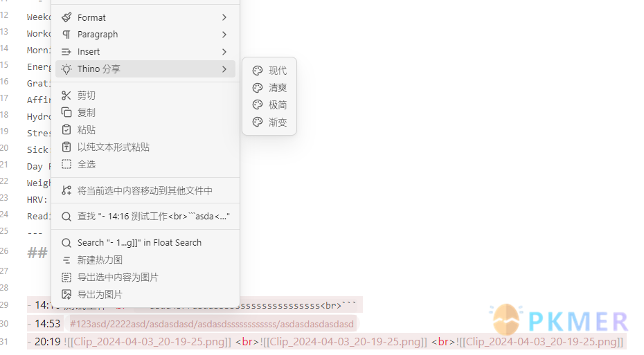
Task: Click the palette icon beside 清爽
Action: pyautogui.click(x=258, y=88)
